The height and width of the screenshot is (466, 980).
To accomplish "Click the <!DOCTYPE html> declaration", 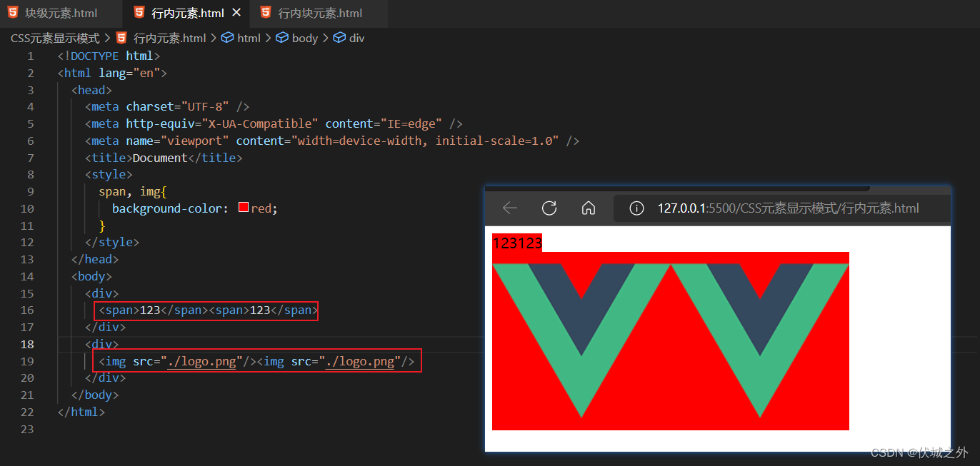I will coord(109,56).
